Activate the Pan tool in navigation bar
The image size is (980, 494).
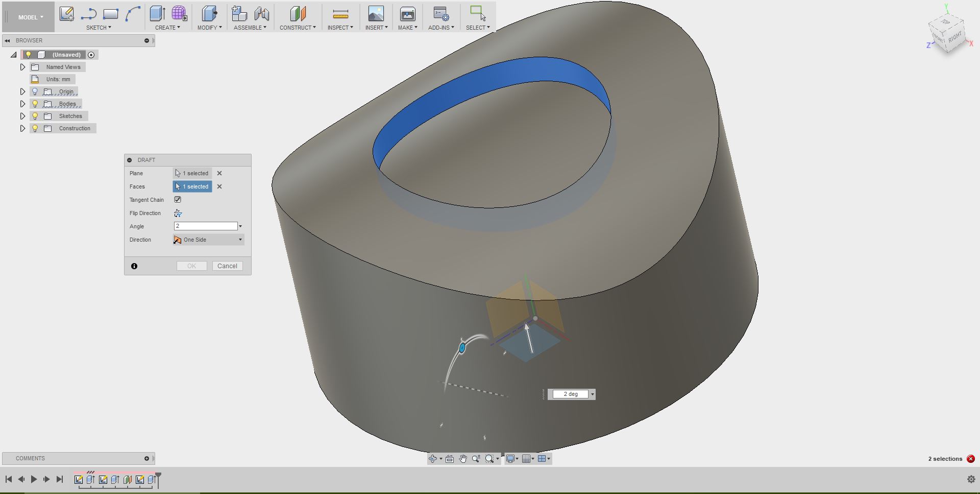(463, 458)
